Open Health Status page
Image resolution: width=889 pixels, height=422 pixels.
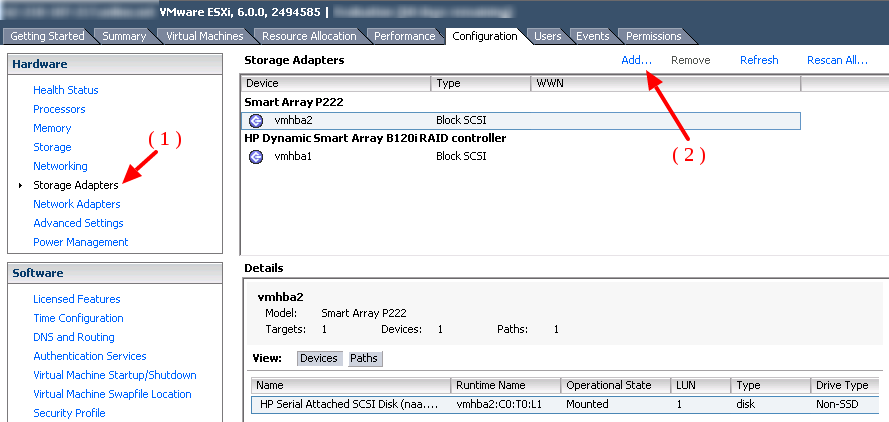tap(65, 90)
